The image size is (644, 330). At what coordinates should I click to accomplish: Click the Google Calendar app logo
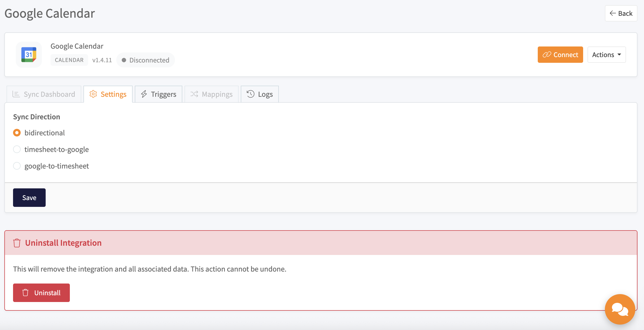pos(29,55)
